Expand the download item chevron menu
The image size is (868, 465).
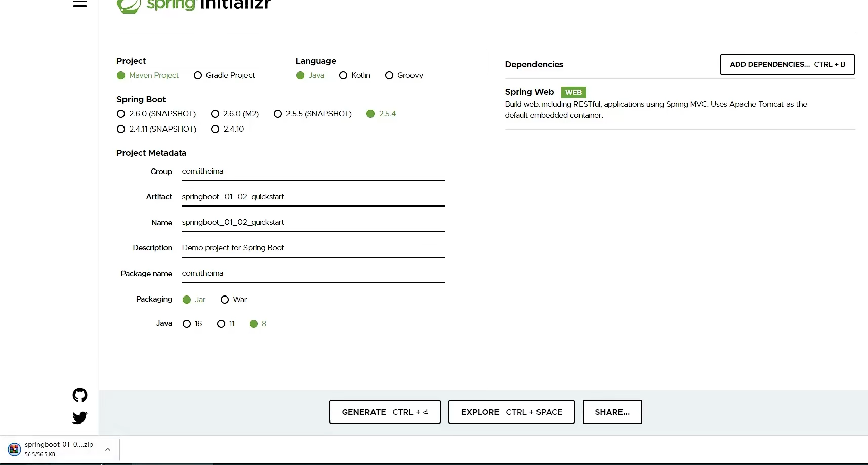click(108, 449)
